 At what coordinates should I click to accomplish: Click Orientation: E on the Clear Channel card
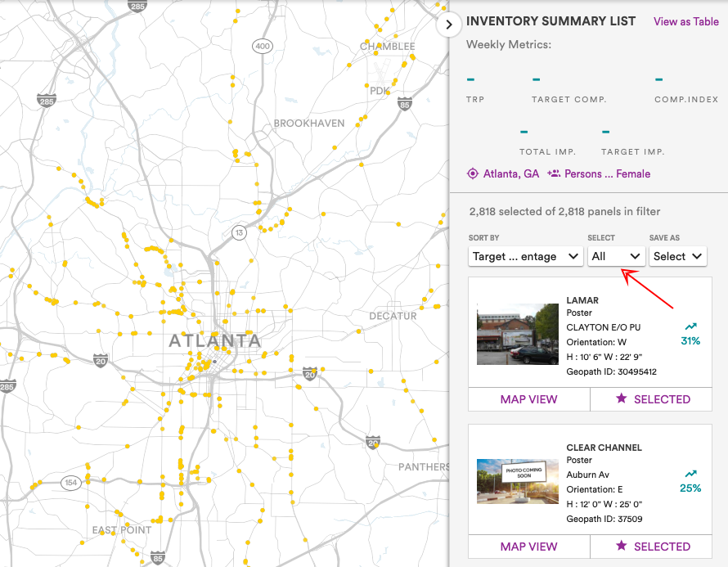595,489
